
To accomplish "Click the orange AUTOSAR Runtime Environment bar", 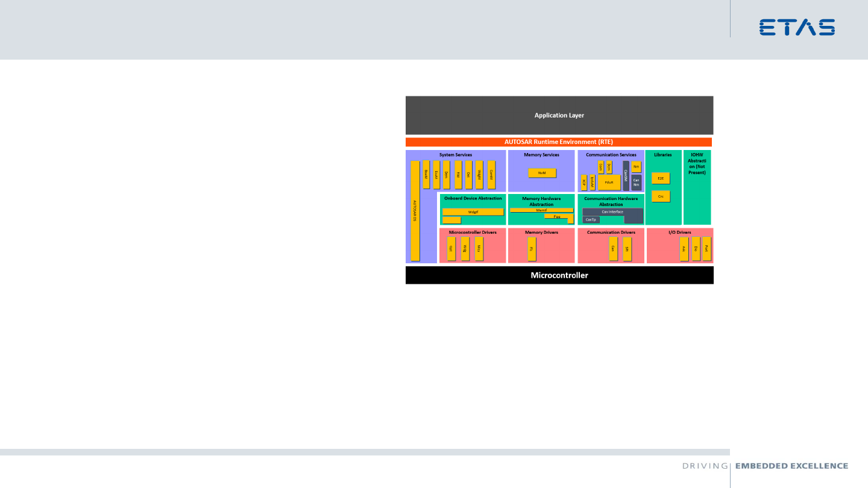I will tap(559, 142).
